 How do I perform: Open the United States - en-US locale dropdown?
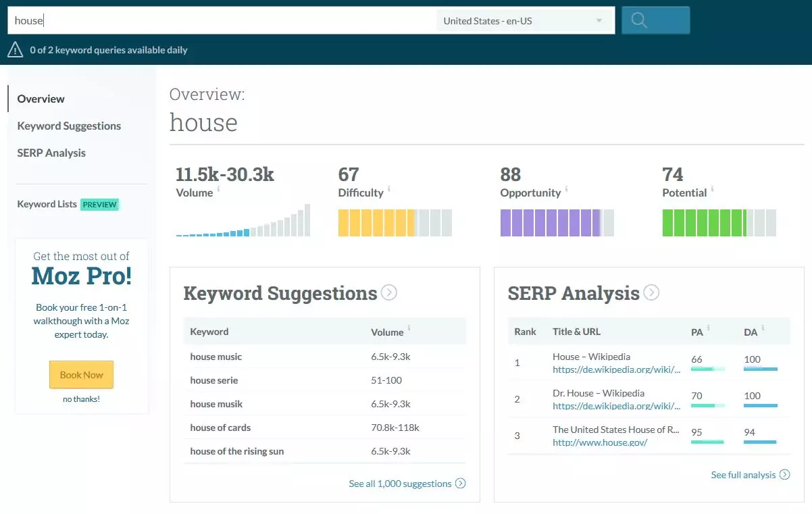click(x=522, y=21)
